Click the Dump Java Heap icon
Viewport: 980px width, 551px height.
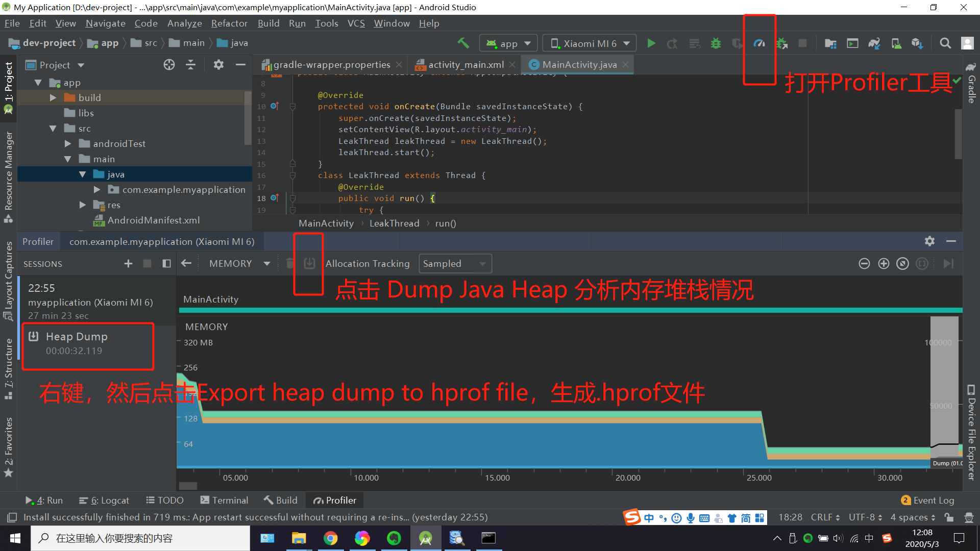(x=309, y=263)
